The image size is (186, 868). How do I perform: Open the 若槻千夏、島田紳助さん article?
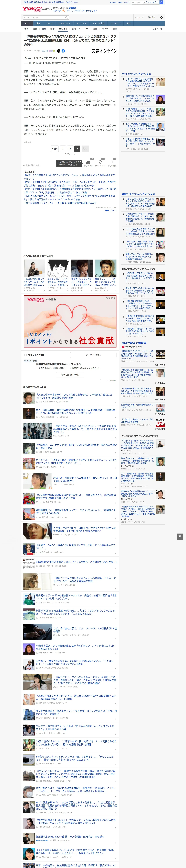coord(85,479)
